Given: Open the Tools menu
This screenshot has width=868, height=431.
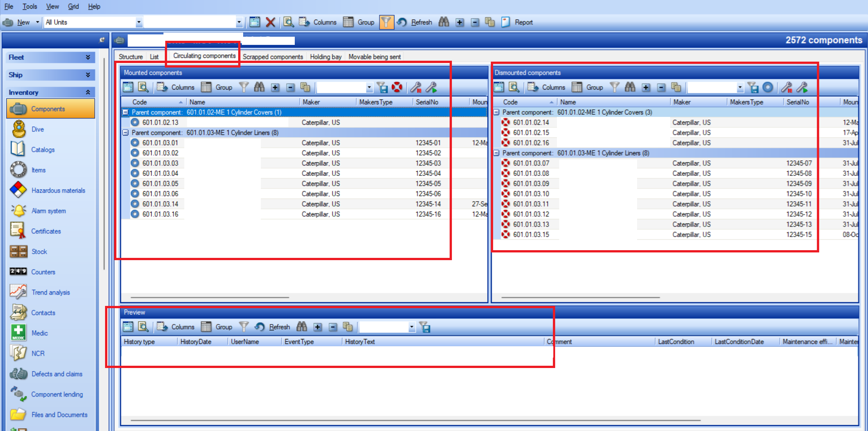Looking at the screenshot, I should (x=29, y=6).
